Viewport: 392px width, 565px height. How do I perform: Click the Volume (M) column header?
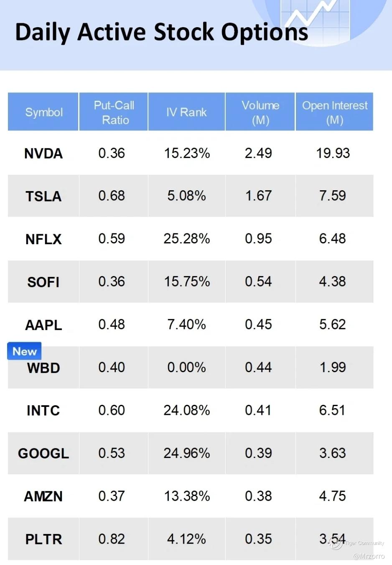[260, 112]
